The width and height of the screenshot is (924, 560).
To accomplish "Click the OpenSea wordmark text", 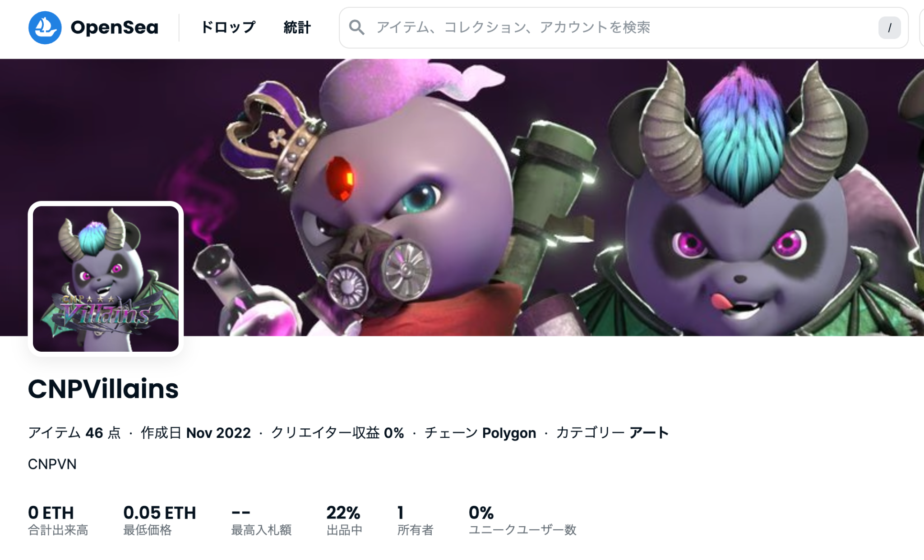I will pyautogui.click(x=114, y=28).
